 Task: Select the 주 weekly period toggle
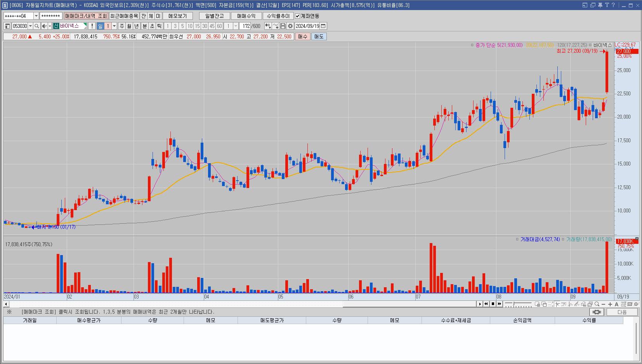pos(122,26)
